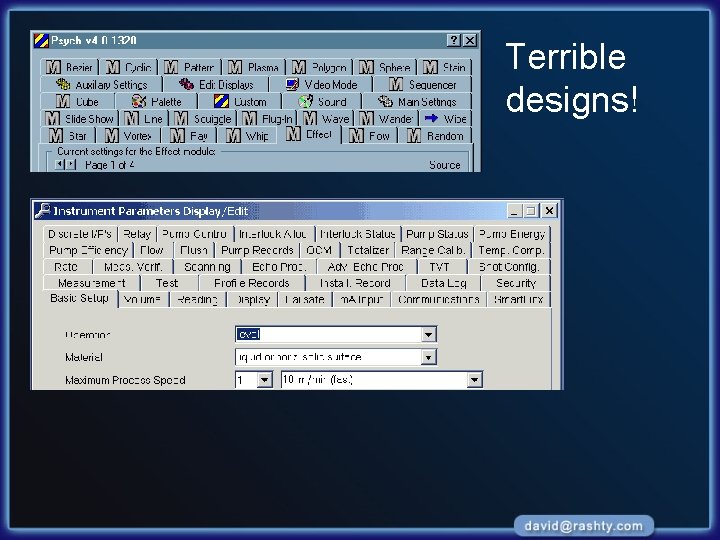Click the M icon beside Stain
The width and height of the screenshot is (720, 540).
coord(430,68)
